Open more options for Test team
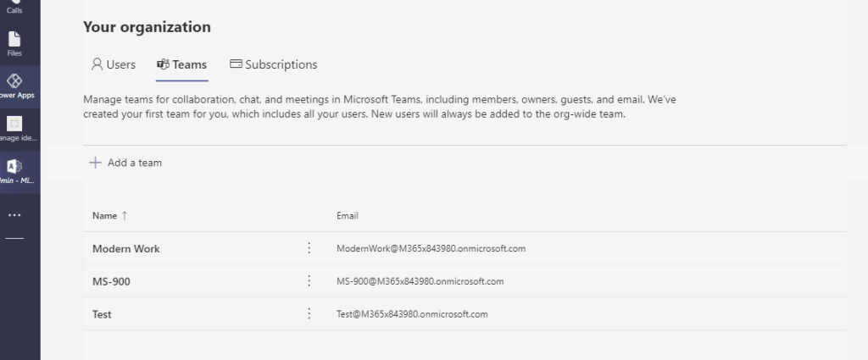Viewport: 868px width, 360px height. click(x=309, y=313)
